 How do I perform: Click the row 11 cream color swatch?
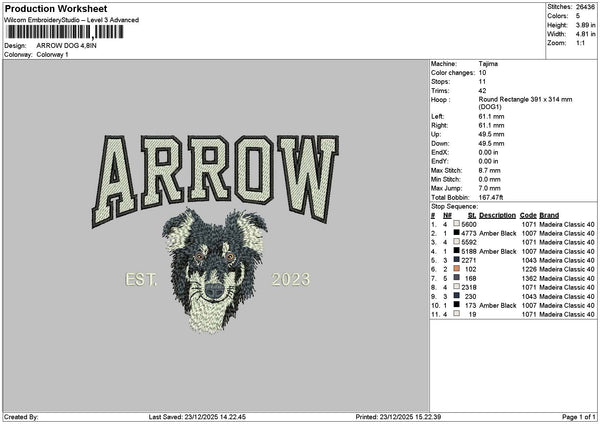457,314
